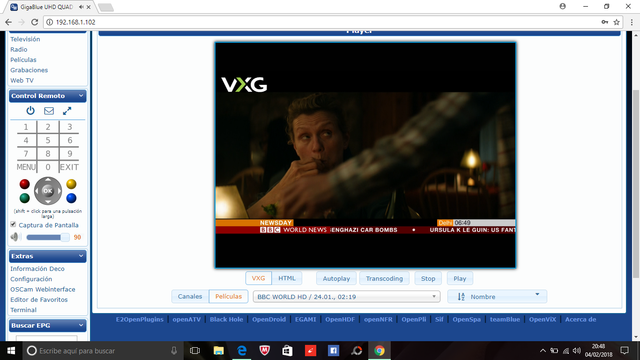Collapse the Buscar EPG panel
The image size is (640, 360).
point(81,325)
